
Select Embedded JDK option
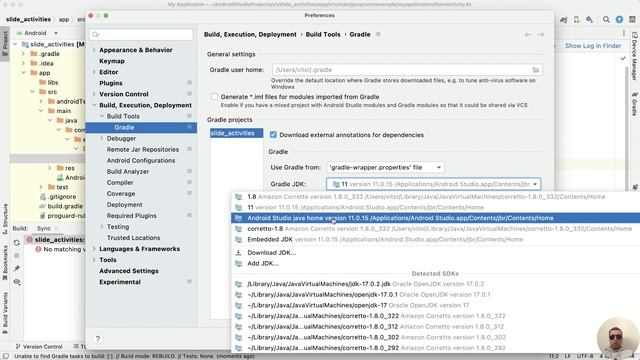pyautogui.click(x=435, y=239)
